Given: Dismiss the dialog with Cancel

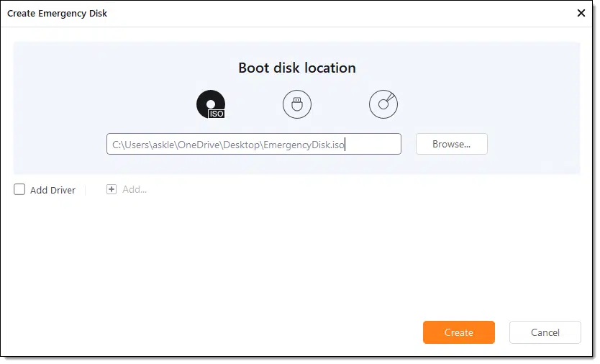Looking at the screenshot, I should 545,332.
